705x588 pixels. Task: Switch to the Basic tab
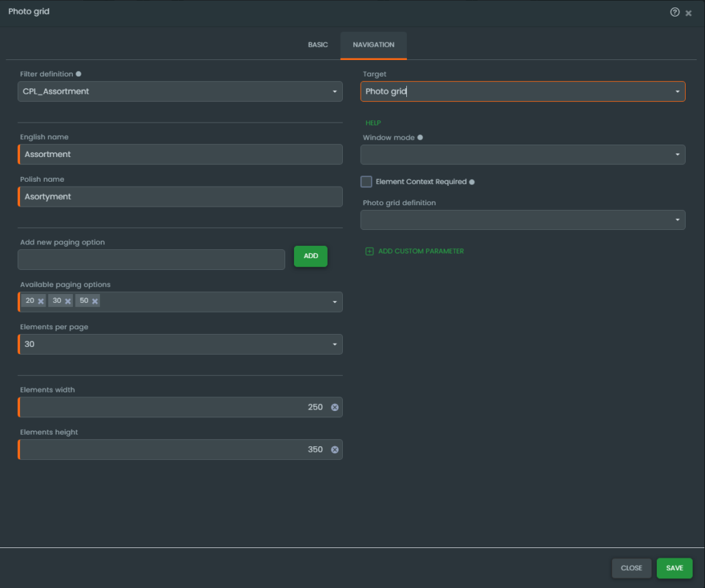coord(317,45)
